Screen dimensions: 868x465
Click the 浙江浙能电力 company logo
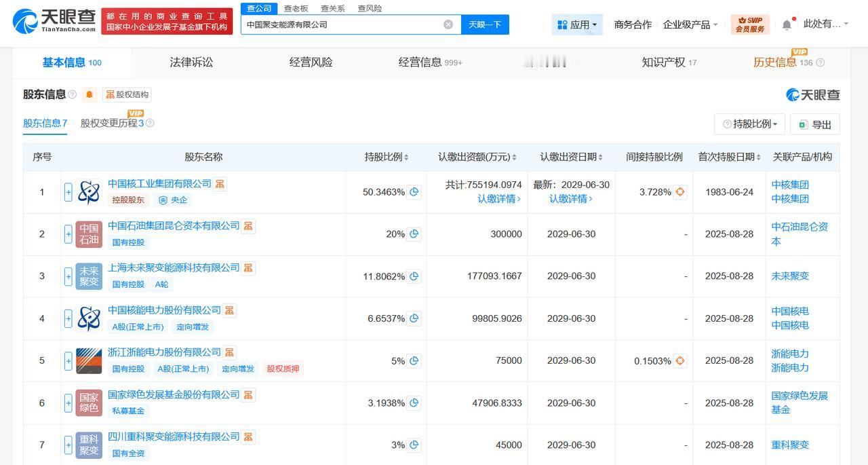[89, 360]
